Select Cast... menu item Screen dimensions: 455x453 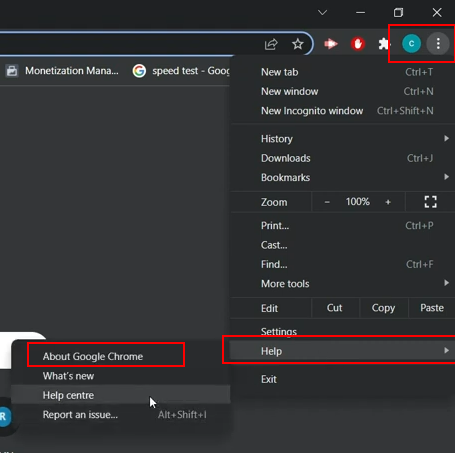click(343, 245)
